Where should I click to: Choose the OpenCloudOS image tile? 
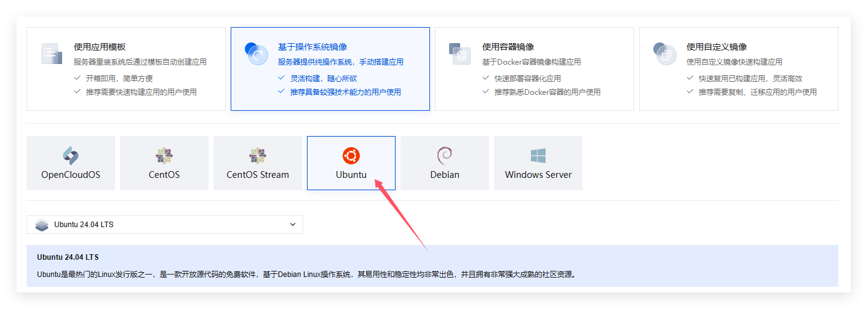tap(71, 163)
